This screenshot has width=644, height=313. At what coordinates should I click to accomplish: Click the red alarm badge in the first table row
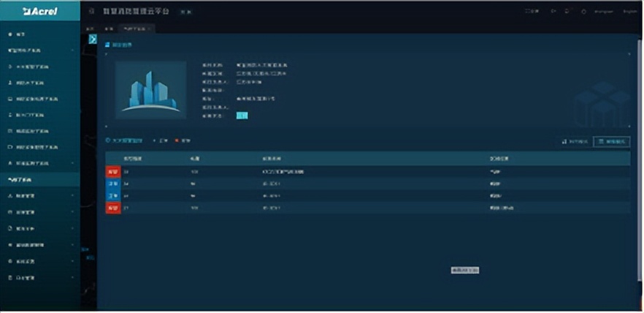(113, 172)
